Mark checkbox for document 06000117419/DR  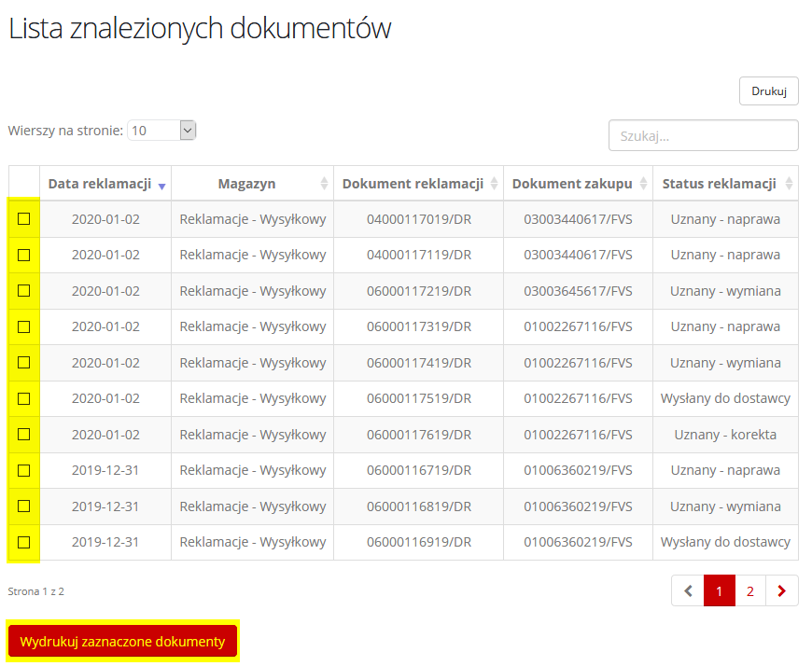click(24, 363)
